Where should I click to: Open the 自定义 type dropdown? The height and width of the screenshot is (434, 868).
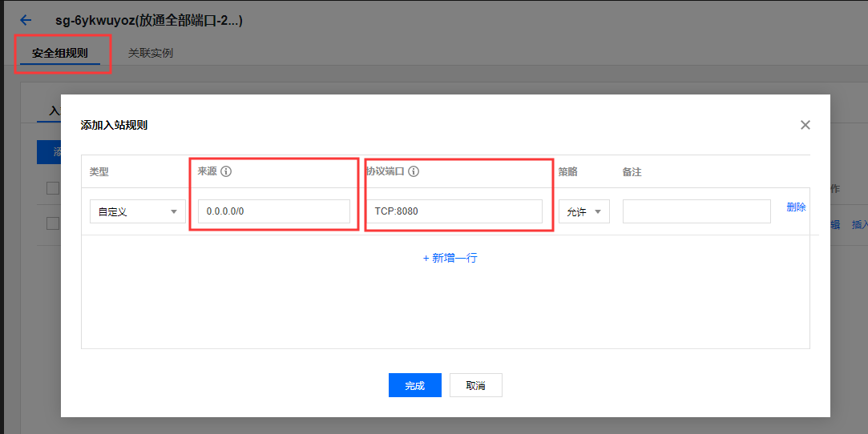[137, 211]
